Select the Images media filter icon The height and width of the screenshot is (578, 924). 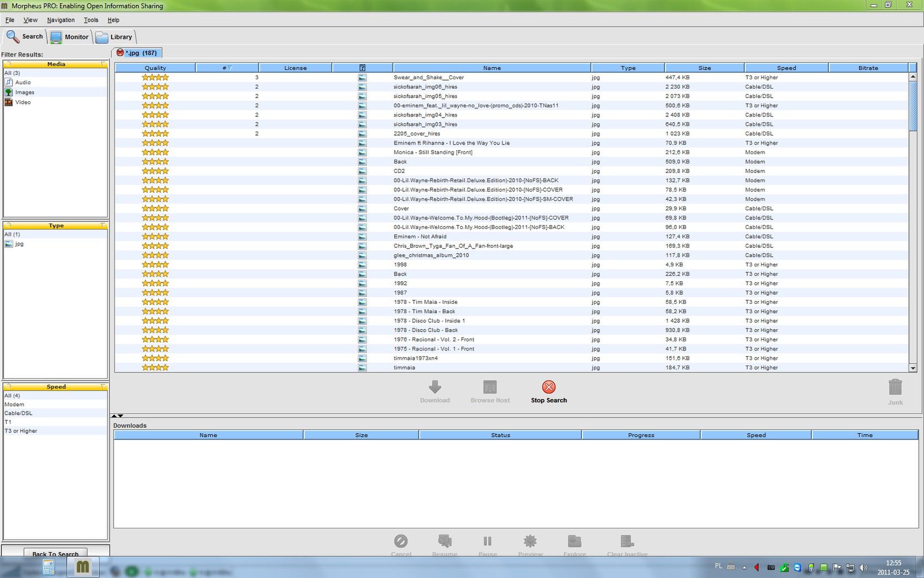(9, 92)
